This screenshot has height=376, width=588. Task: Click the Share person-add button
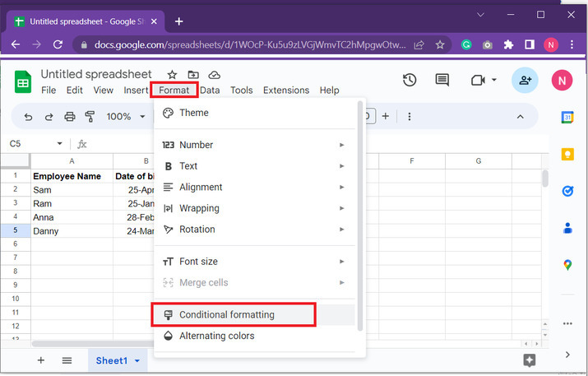click(x=525, y=80)
